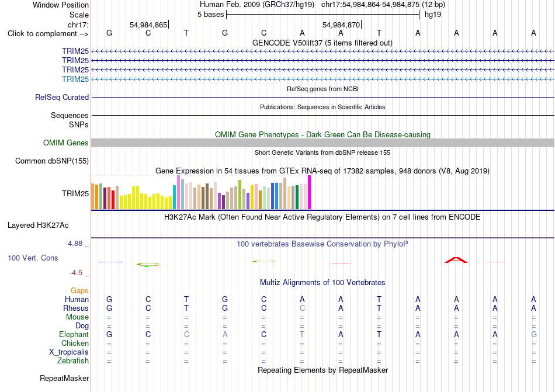The height and width of the screenshot is (392, 555).
Task: Click the GTEx Gene Expression track title
Action: [x=322, y=171]
